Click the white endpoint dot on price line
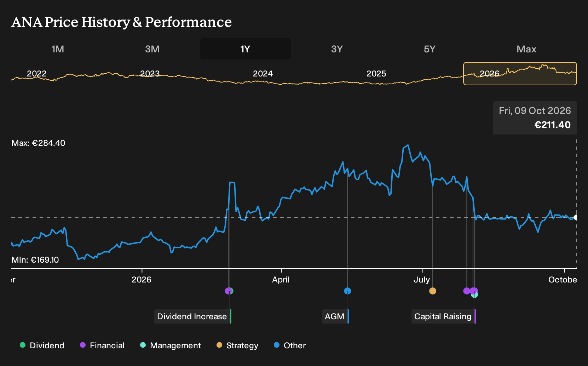Screen dimensions: 588x366 coord(576,217)
